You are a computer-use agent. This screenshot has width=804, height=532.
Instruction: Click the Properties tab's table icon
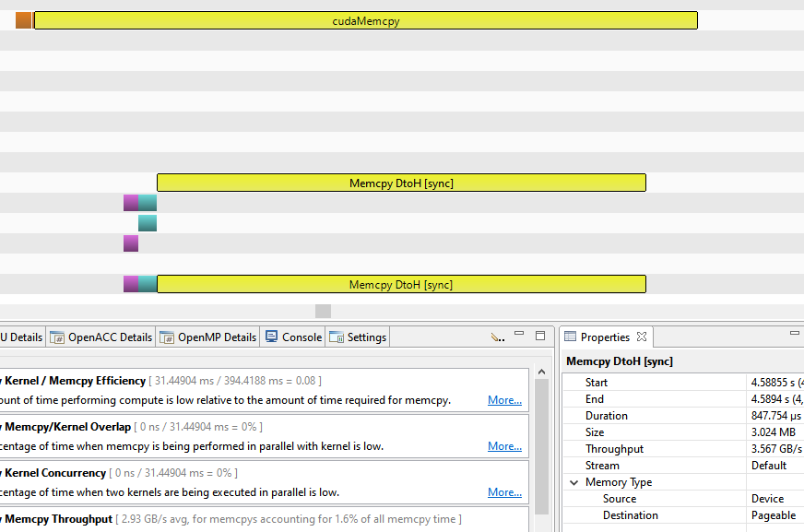(x=570, y=337)
